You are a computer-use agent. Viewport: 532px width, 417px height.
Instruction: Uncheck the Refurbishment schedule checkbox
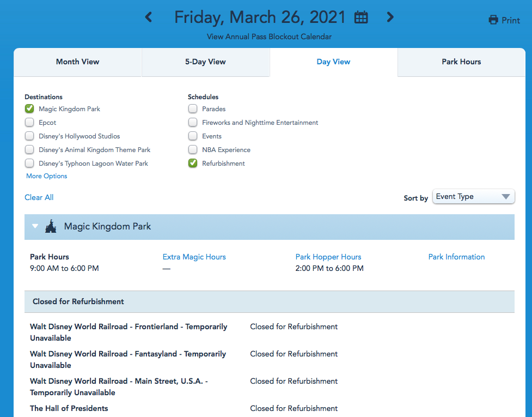click(x=193, y=163)
